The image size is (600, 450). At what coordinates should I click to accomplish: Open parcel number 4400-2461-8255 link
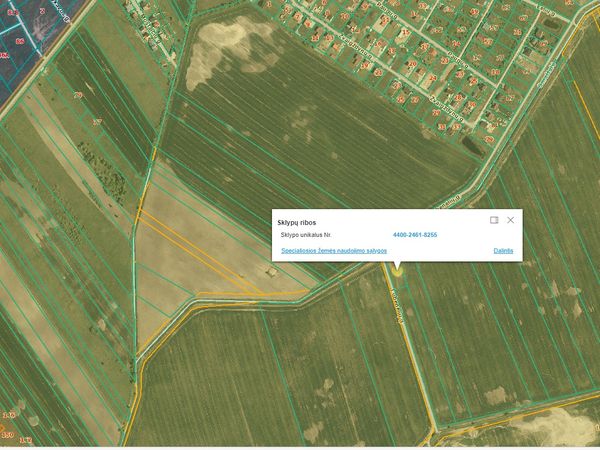415,235
